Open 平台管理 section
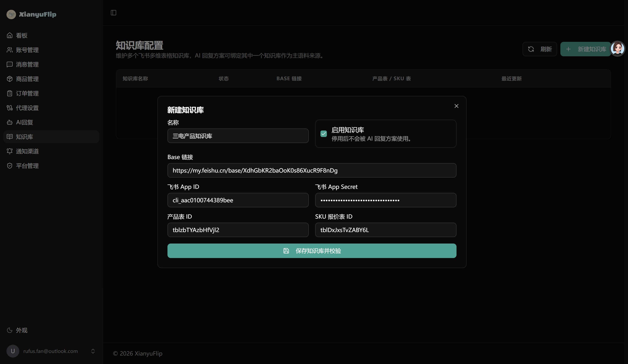Viewport: 628px width, 364px height. [51, 166]
